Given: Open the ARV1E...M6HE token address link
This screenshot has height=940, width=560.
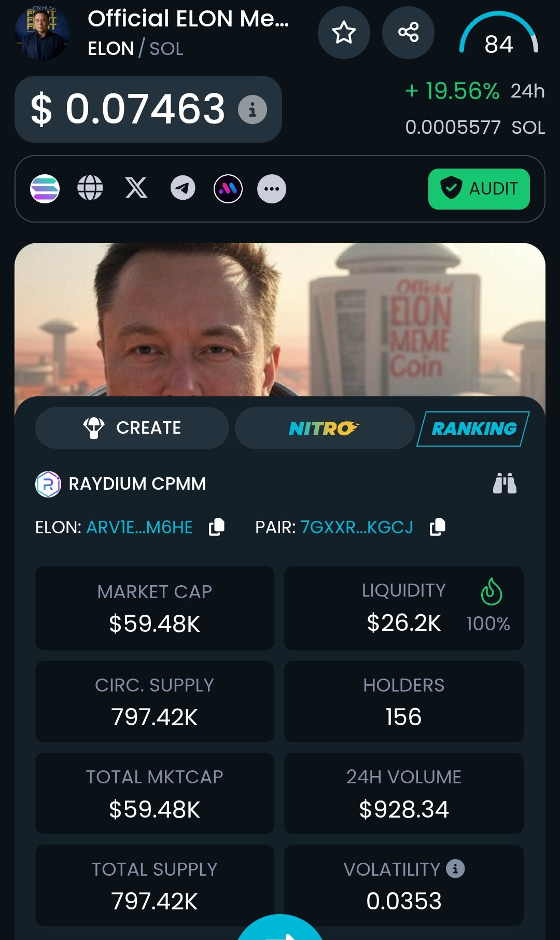Looking at the screenshot, I should pos(139,528).
